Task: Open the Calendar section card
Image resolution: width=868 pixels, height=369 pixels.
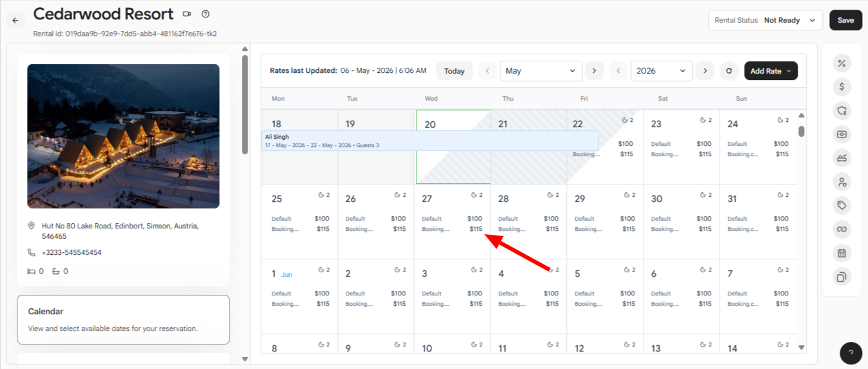Action: (x=123, y=320)
